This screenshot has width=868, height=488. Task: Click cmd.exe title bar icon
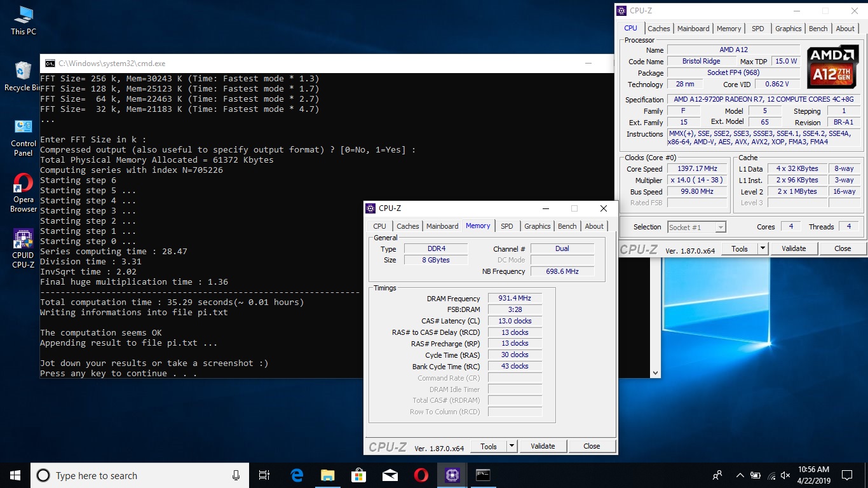click(x=50, y=63)
